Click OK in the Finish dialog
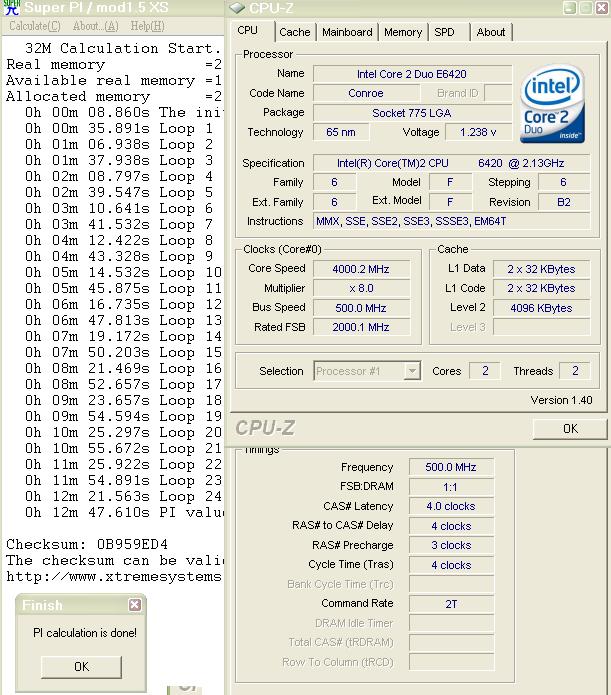 click(82, 667)
